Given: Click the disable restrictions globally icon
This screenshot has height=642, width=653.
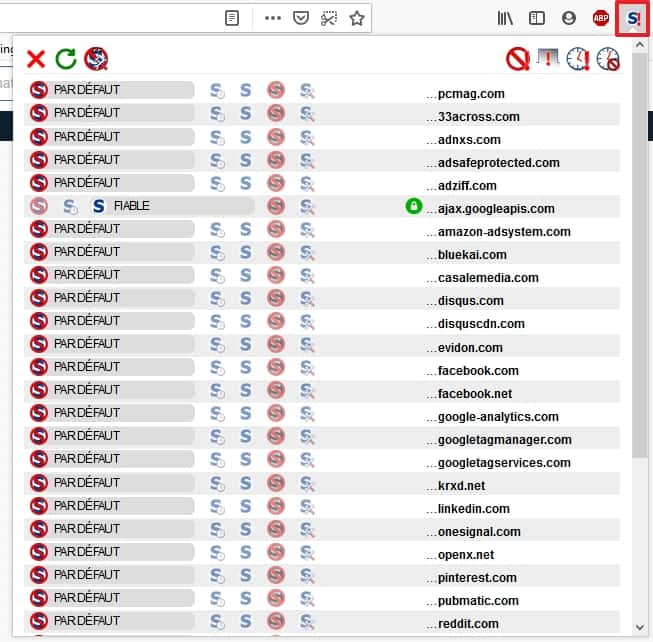Looking at the screenshot, I should (x=518, y=59).
